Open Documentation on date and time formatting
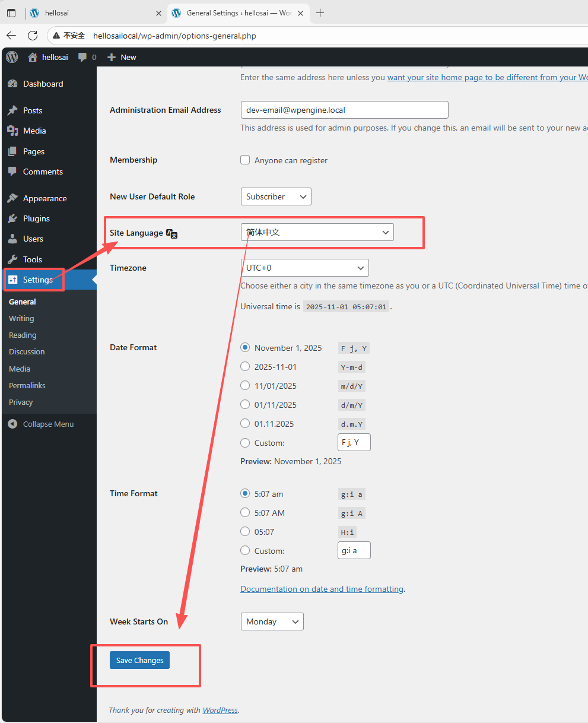Image resolution: width=588 pixels, height=723 pixels. pos(322,589)
